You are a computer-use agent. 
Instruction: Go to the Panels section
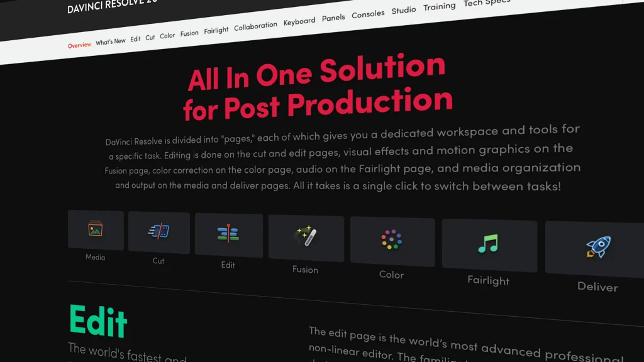(x=333, y=18)
